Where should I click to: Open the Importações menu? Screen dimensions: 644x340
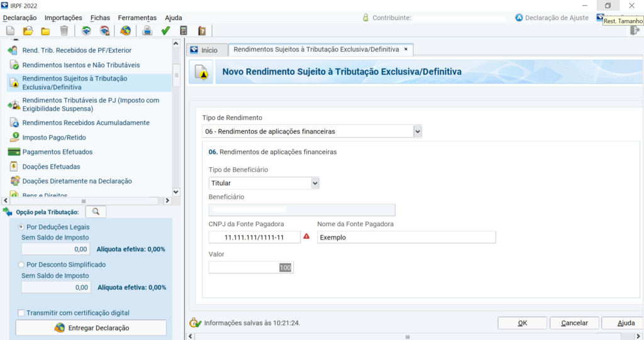point(64,18)
